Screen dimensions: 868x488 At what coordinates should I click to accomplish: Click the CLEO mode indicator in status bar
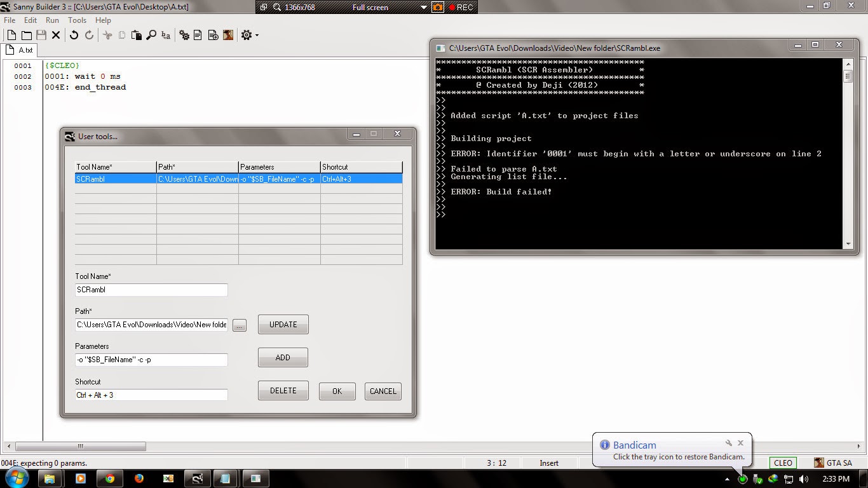[x=783, y=463]
